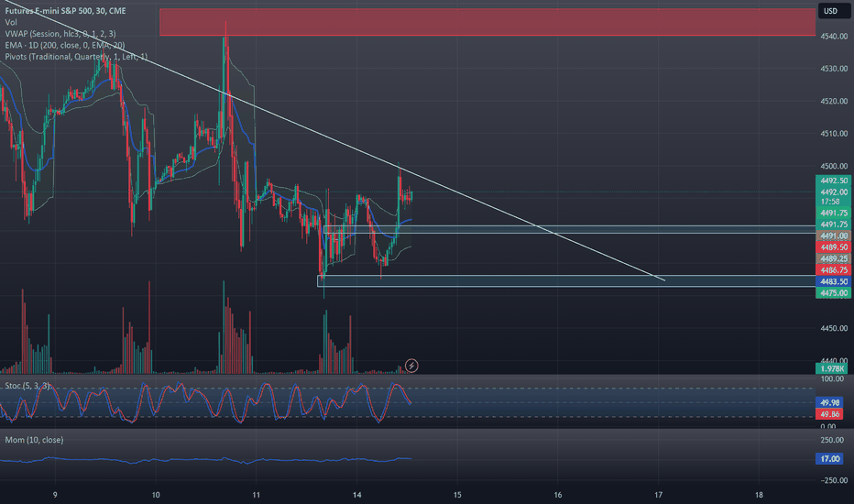Image resolution: width=854 pixels, height=504 pixels.
Task: Click the Vol indicator legend
Action: click(x=11, y=22)
